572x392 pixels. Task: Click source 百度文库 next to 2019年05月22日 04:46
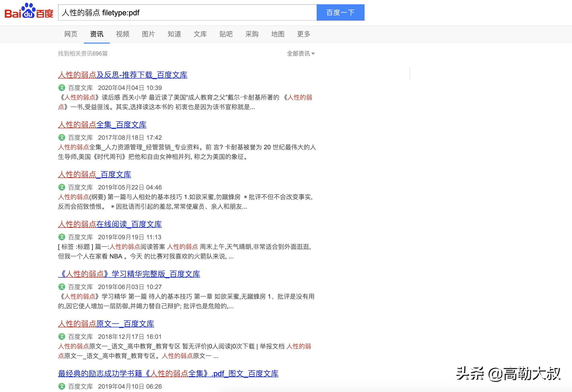pos(80,187)
